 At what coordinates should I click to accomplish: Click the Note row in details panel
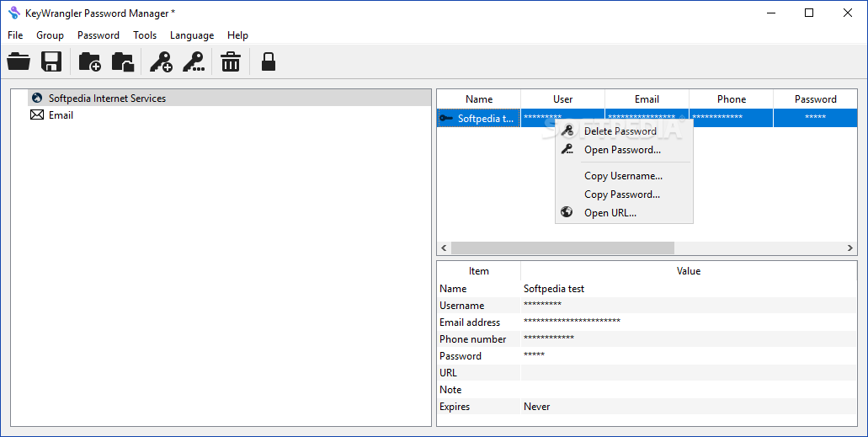tap(647, 389)
